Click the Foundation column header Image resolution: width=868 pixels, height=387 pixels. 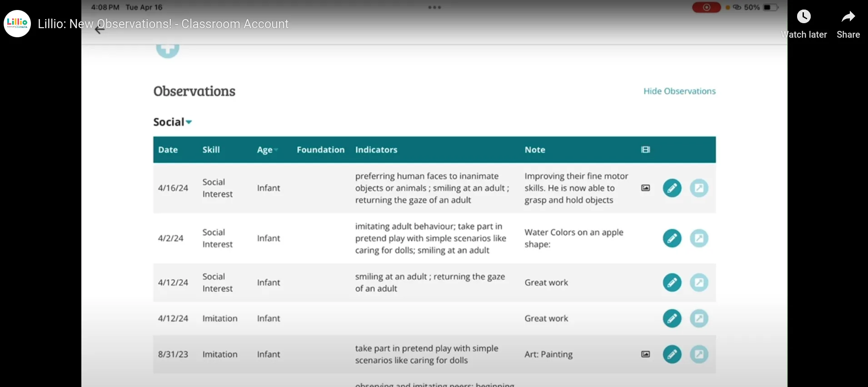[x=320, y=150]
